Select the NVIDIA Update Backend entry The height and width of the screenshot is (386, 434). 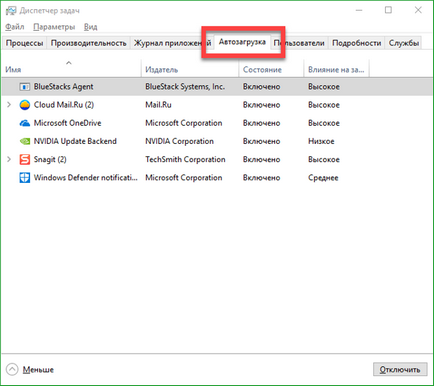coord(75,141)
